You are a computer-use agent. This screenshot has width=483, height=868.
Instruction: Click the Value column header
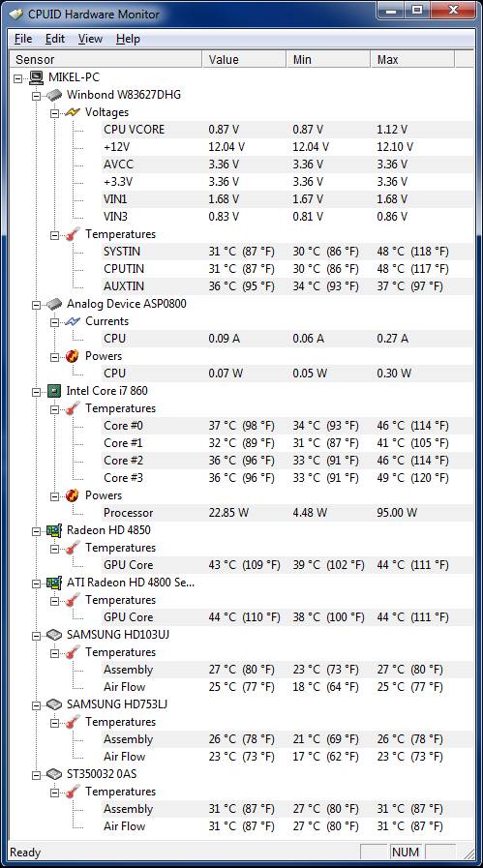245,59
